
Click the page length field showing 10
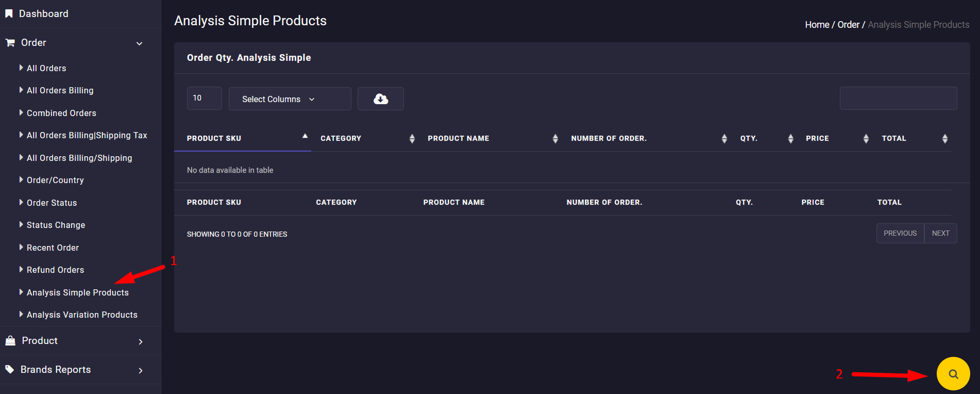tap(204, 98)
